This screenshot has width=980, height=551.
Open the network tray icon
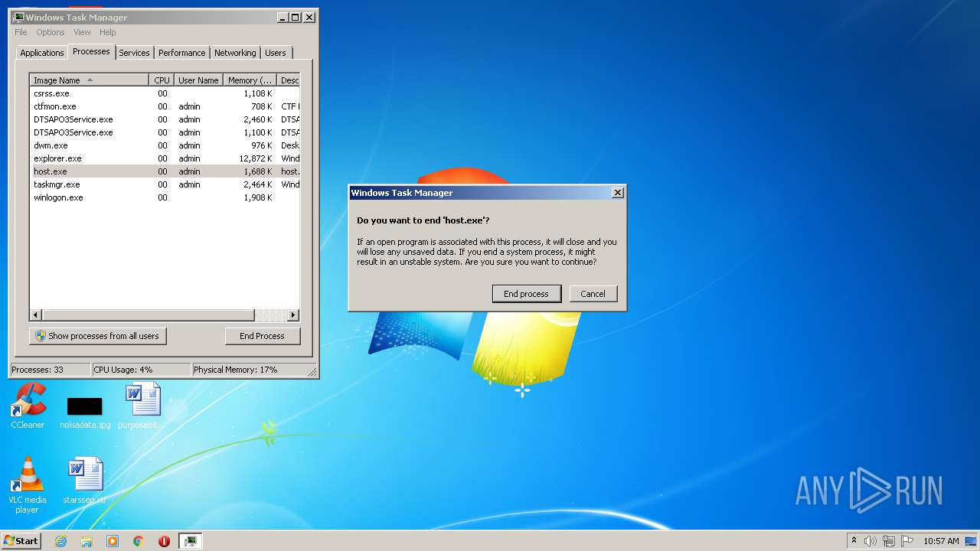click(x=888, y=541)
